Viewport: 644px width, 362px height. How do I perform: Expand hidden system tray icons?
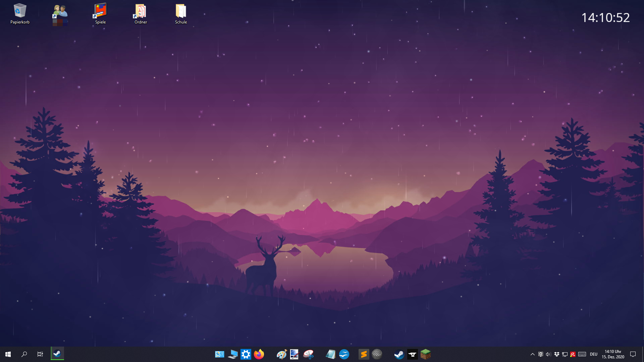(x=533, y=354)
